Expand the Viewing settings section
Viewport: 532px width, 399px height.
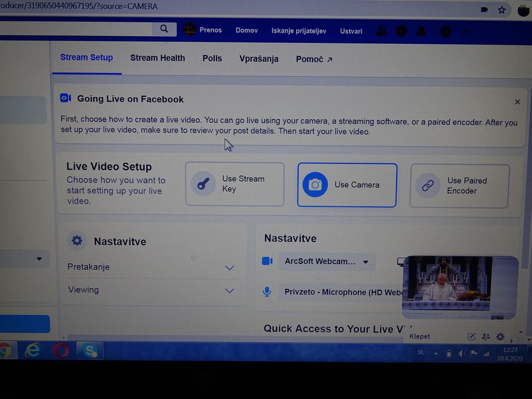coord(151,290)
